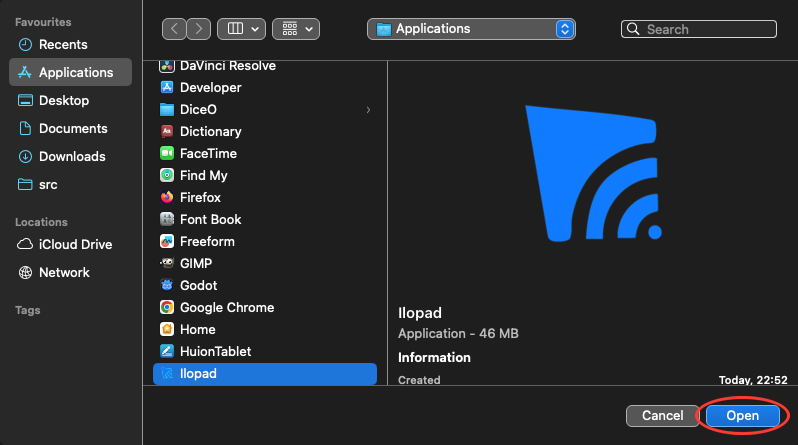Click the Tags sidebar heading
The image size is (798, 445).
coord(27,310)
